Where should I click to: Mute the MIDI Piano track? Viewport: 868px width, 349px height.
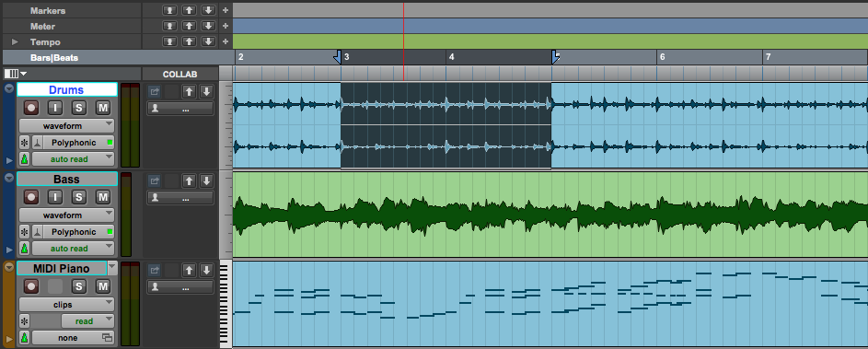tap(103, 286)
